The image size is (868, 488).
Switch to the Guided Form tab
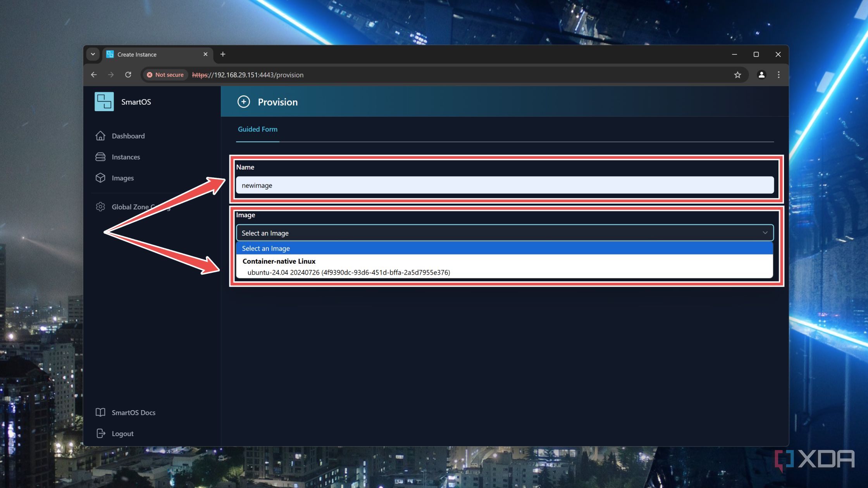[x=257, y=129]
